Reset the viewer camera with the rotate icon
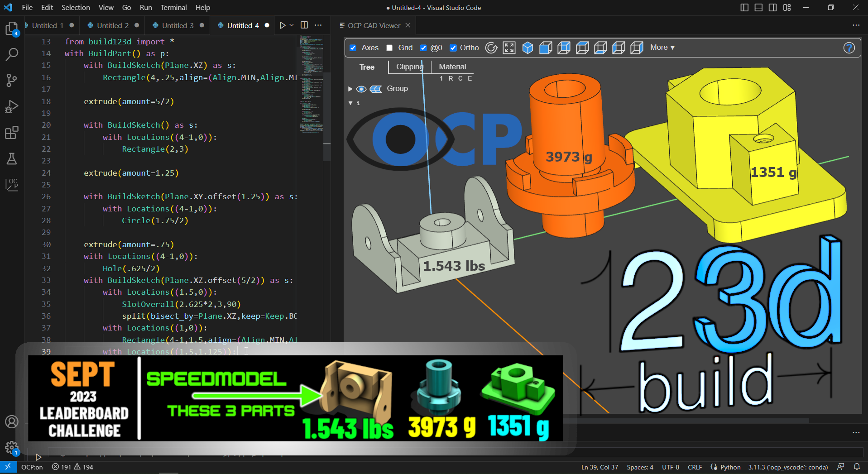This screenshot has width=868, height=474. (491, 48)
